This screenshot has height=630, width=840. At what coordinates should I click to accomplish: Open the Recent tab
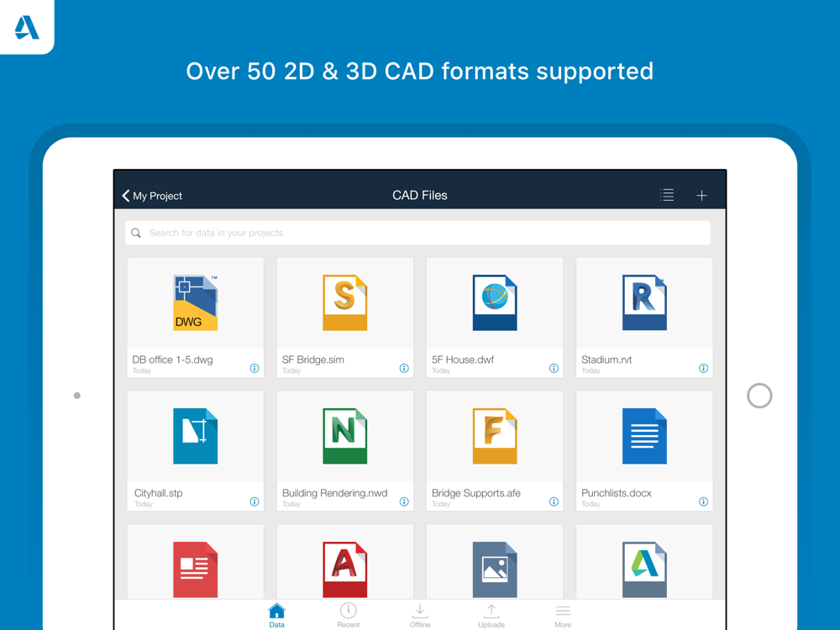349,615
